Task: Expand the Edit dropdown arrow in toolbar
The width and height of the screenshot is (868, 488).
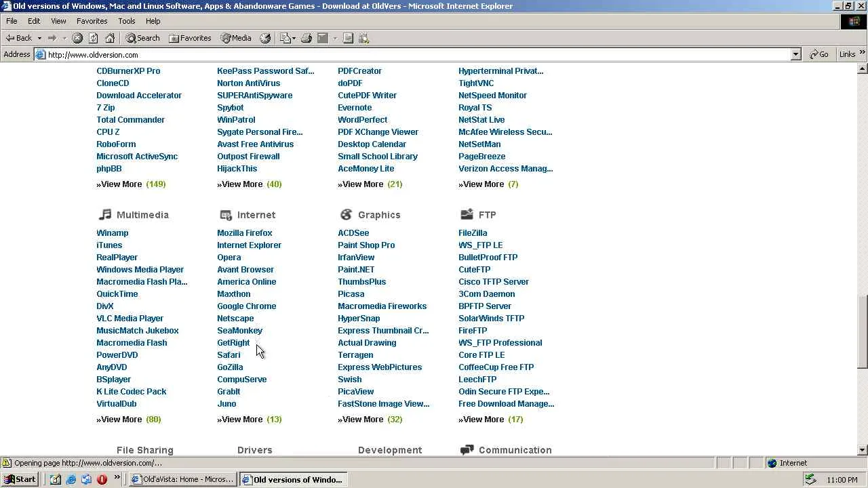Action: tap(335, 38)
